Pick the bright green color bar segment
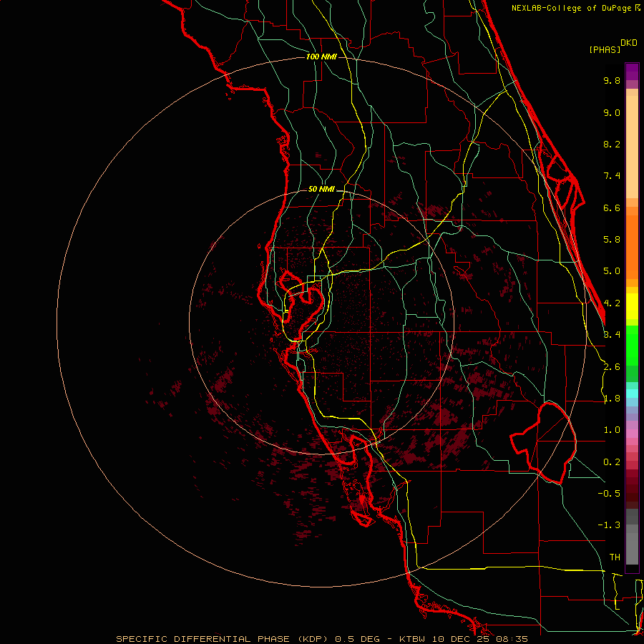This screenshot has width=644, height=644. [632, 345]
